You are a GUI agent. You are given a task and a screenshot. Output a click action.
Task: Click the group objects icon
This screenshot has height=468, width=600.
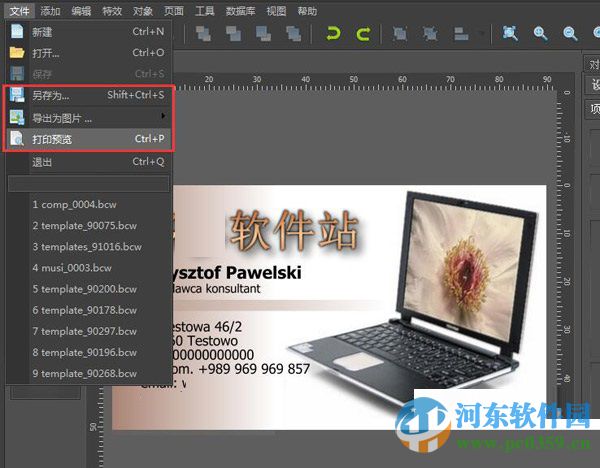pyautogui.click(x=400, y=34)
